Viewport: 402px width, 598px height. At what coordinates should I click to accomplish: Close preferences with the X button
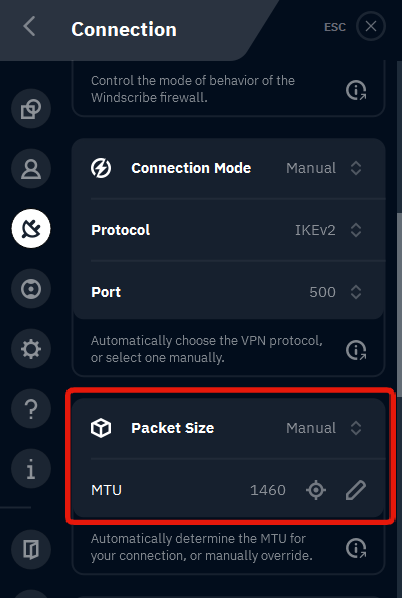pos(371,26)
